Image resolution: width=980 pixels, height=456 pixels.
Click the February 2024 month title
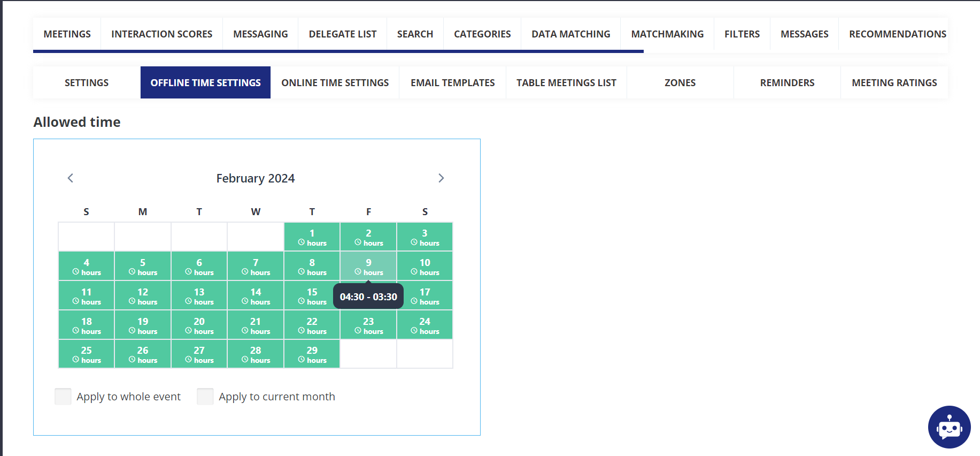256,178
